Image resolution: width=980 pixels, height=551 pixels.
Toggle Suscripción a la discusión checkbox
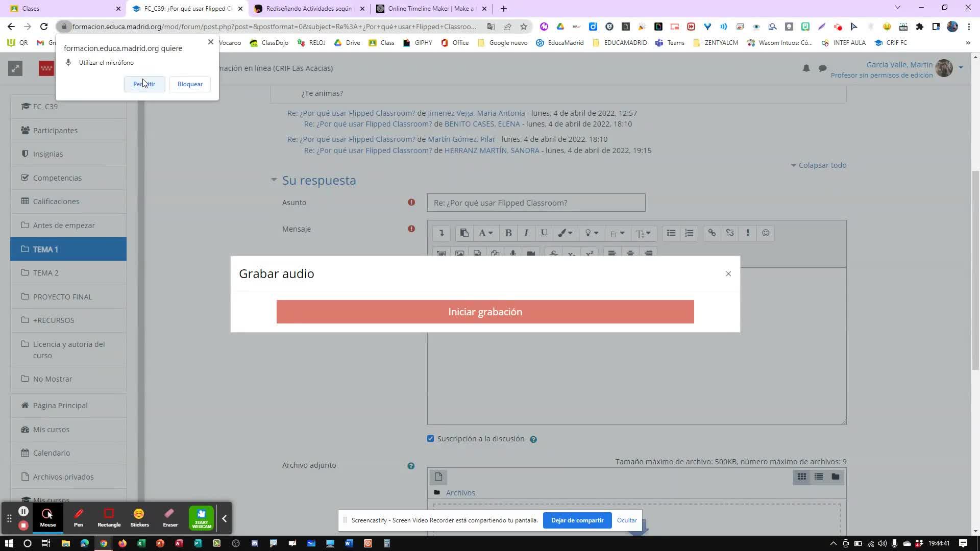tap(431, 439)
